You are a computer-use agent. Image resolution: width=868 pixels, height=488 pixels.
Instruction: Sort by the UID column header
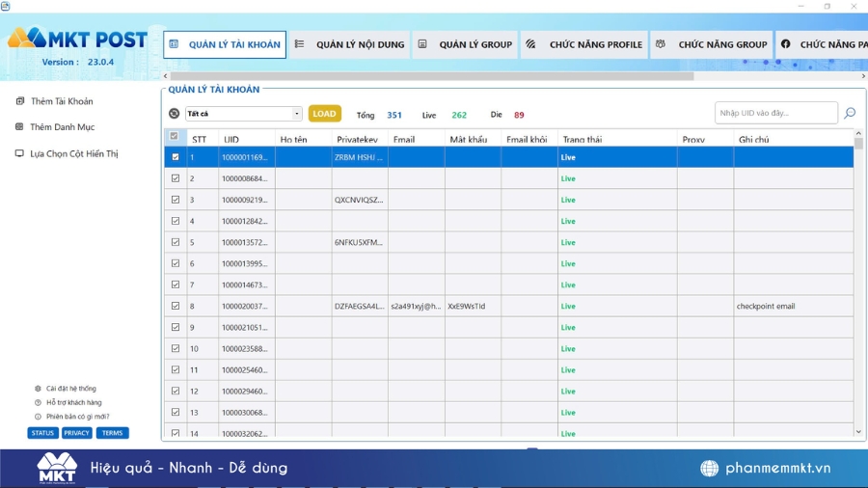pyautogui.click(x=246, y=139)
